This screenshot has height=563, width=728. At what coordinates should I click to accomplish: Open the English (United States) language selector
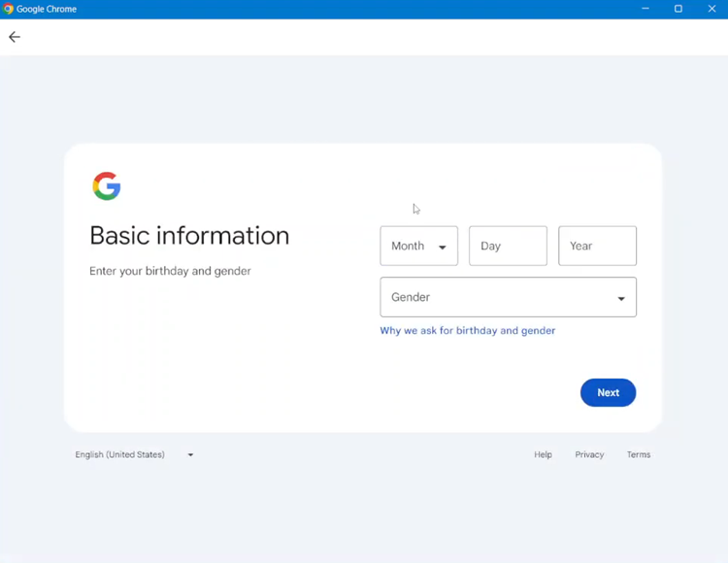(134, 454)
